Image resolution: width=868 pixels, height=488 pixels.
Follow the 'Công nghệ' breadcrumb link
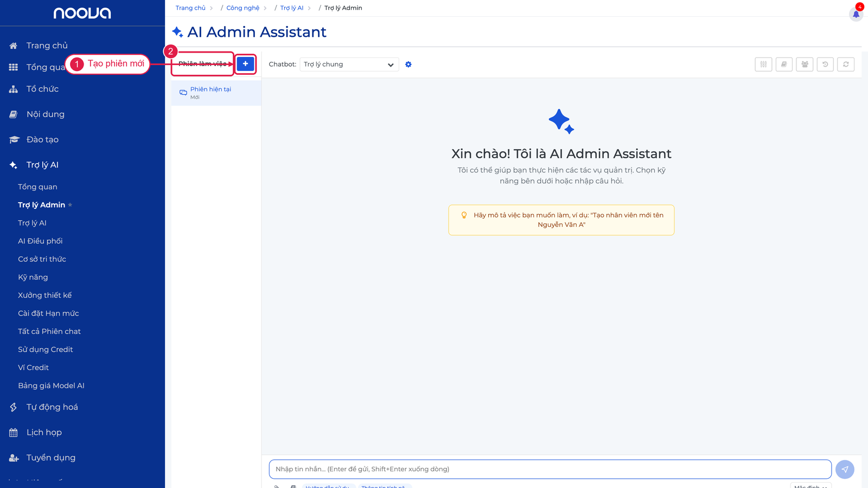pos(242,8)
